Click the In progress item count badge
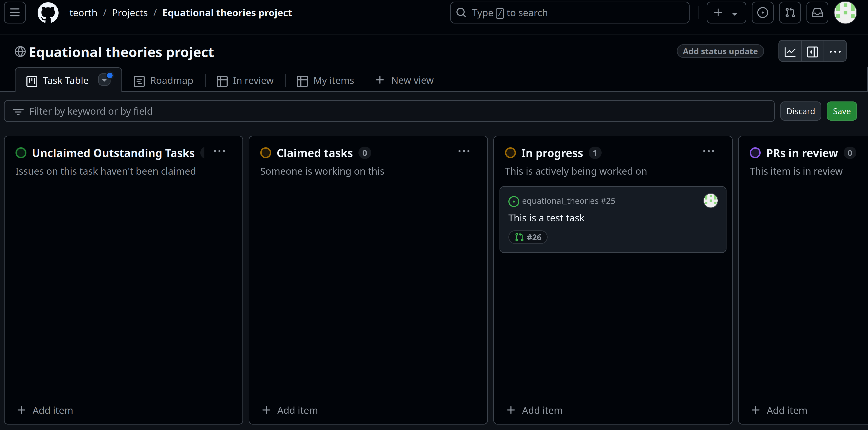Image resolution: width=868 pixels, height=430 pixels. click(595, 153)
